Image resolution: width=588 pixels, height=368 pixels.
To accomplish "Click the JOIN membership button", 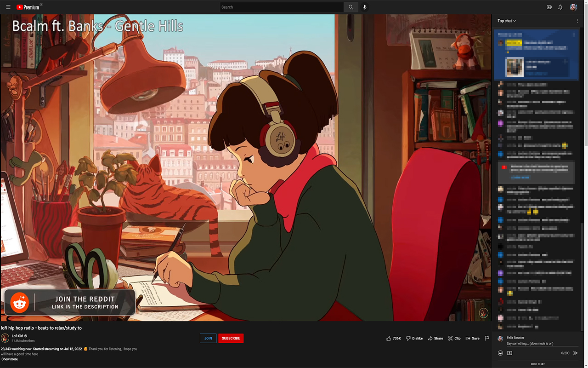I will tap(208, 338).
